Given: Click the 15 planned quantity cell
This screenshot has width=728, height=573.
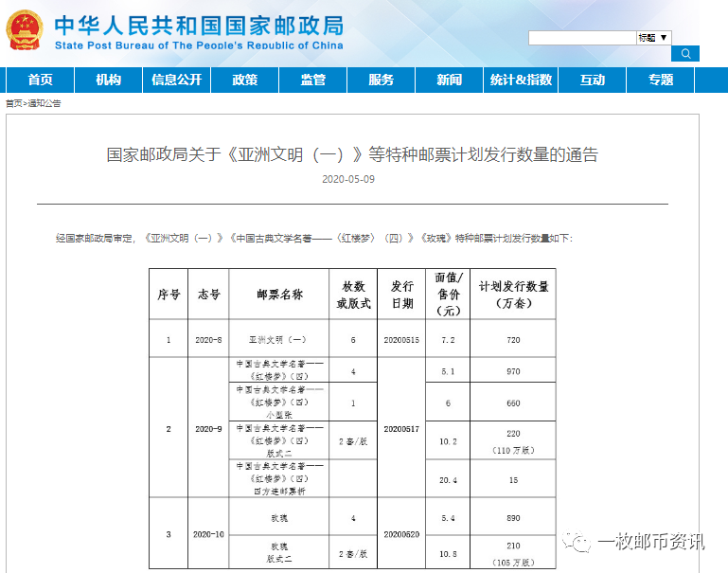Looking at the screenshot, I should coord(513,479).
